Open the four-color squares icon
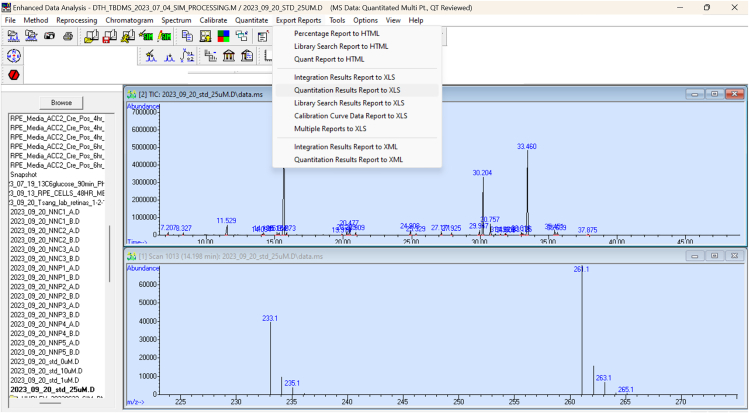 point(224,36)
